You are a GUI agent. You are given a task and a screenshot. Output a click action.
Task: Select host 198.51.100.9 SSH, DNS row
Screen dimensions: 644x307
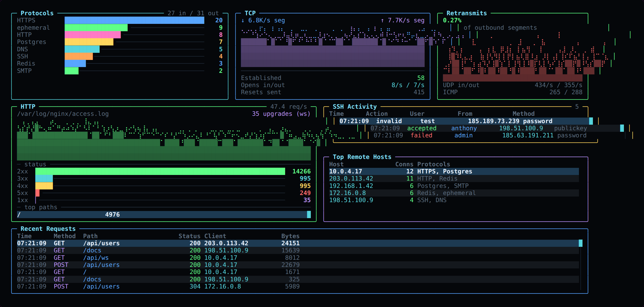point(454,200)
